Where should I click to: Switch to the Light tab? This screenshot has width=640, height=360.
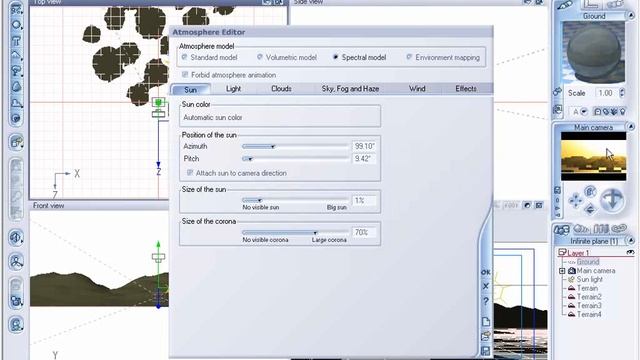(x=233, y=89)
